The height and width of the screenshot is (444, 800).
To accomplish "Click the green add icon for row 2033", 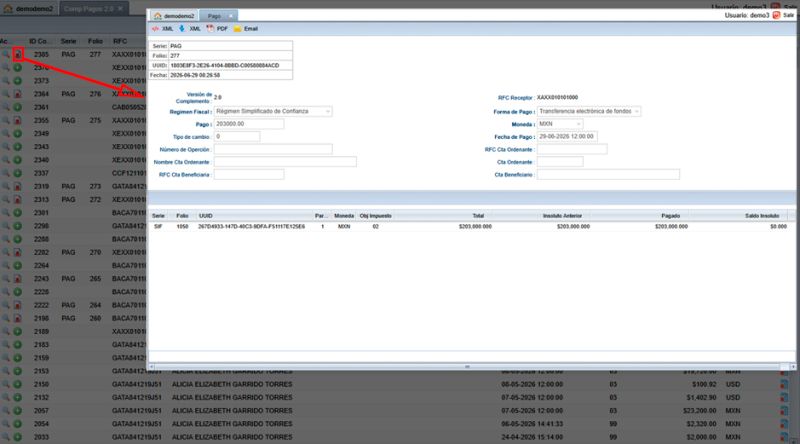I will 18,437.
